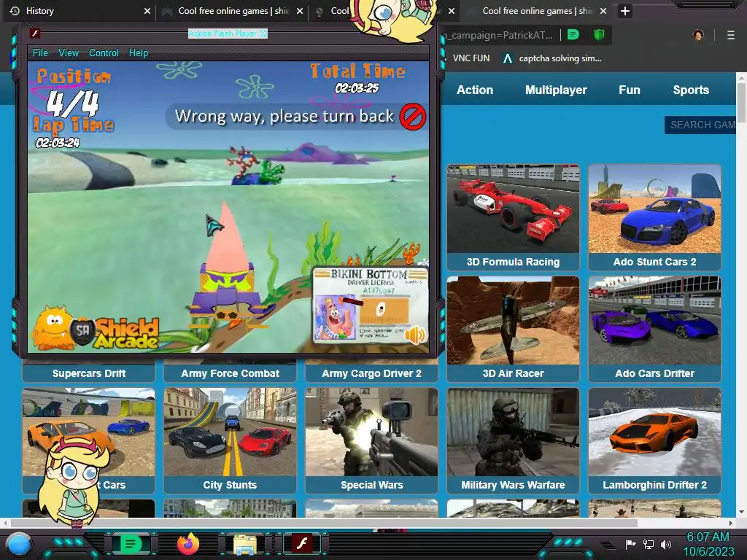Open the File menu in Flash Player
747x560 pixels.
click(x=40, y=52)
